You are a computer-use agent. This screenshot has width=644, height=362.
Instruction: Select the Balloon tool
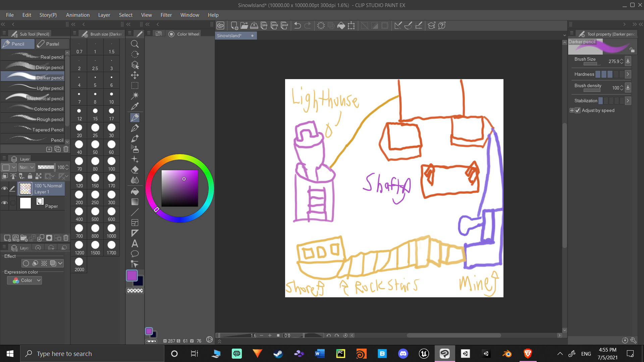(x=135, y=254)
